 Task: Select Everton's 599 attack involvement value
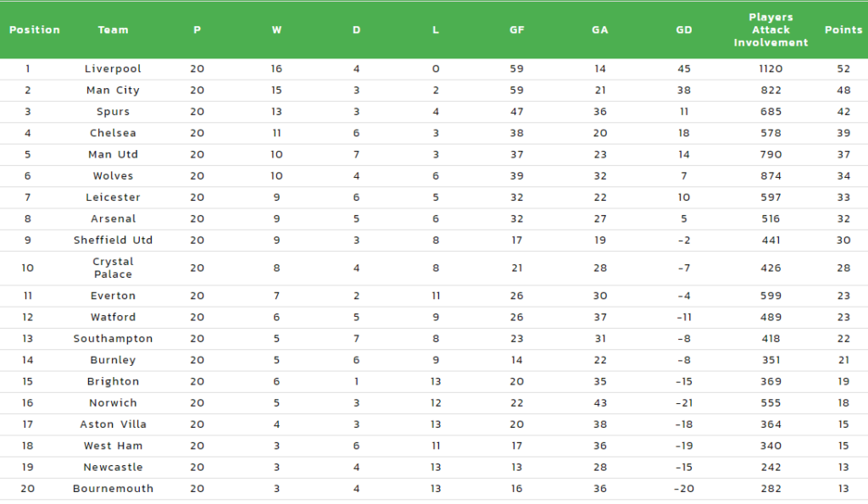point(771,296)
